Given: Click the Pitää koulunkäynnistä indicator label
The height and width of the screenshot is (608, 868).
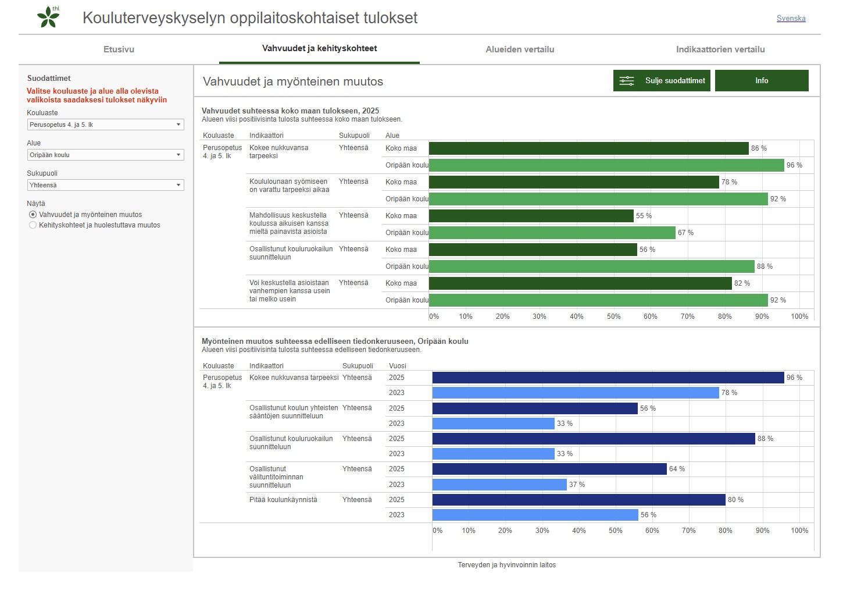Looking at the screenshot, I should [x=283, y=500].
